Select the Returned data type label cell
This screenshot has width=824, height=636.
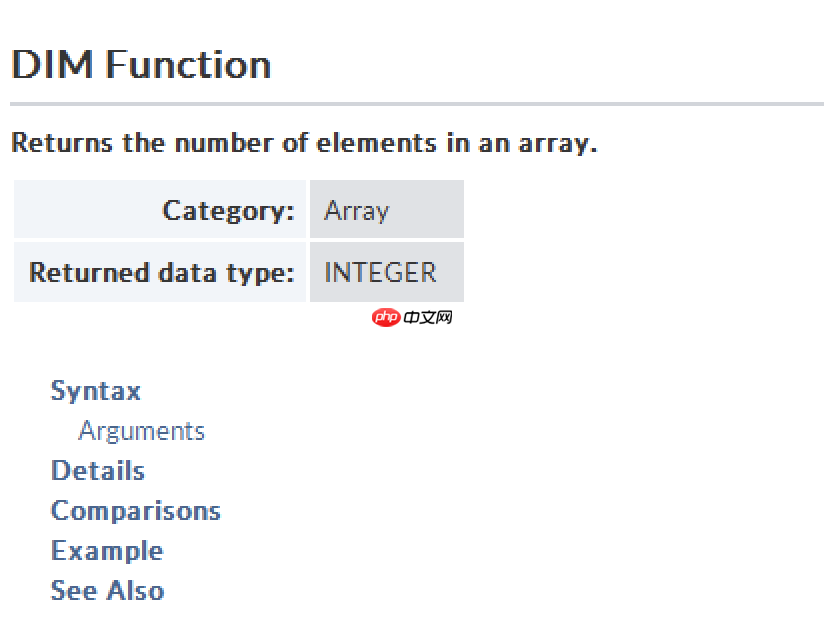point(160,272)
